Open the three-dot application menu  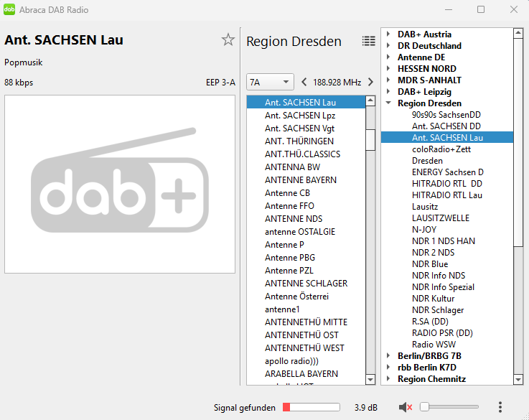click(500, 407)
